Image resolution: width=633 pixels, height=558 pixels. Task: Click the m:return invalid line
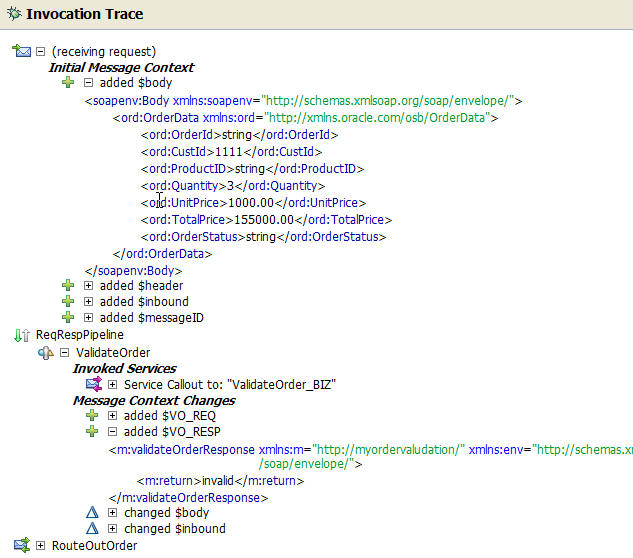coord(220,481)
